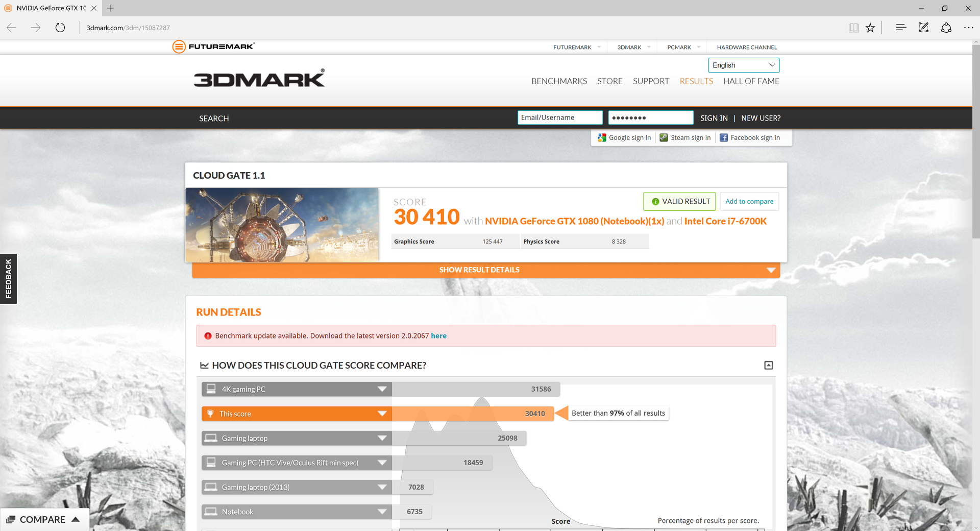Open the Share notifications bell icon
This screenshot has height=531, width=980.
946,28
